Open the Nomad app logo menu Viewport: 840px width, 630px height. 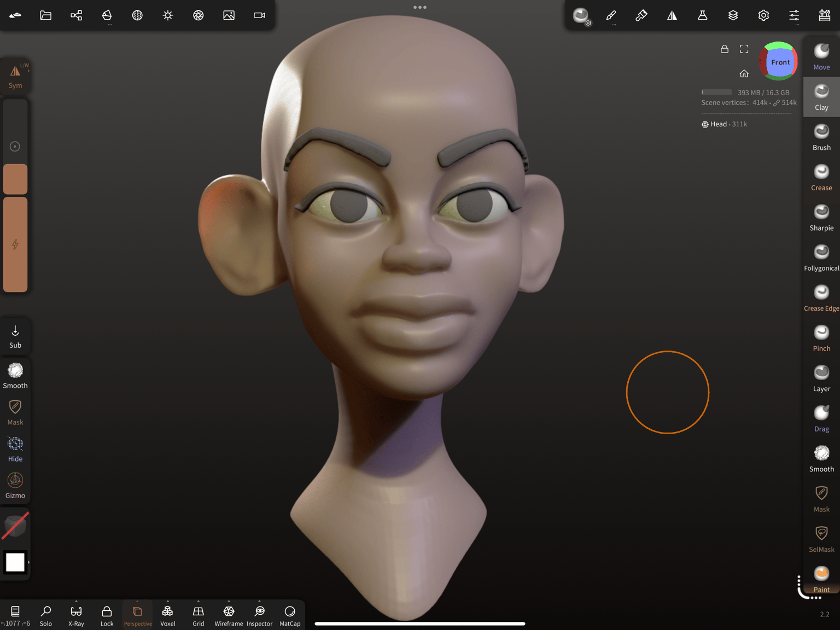click(x=15, y=15)
